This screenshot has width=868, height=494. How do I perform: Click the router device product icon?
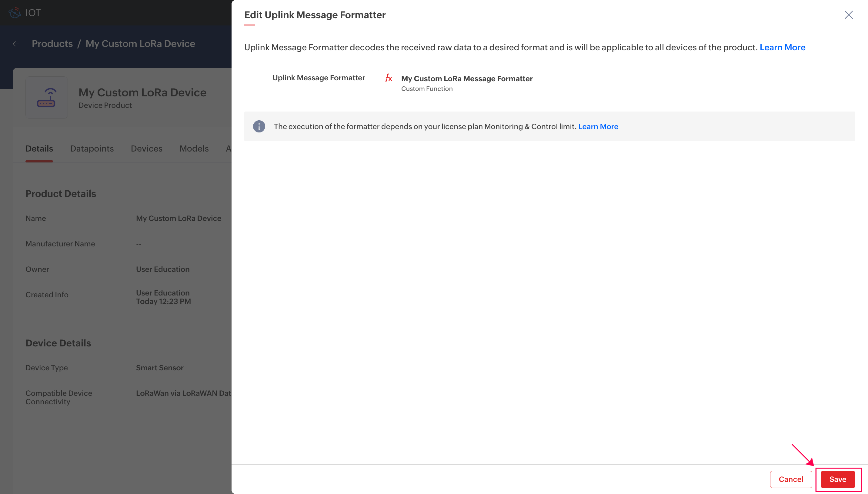coord(46,98)
